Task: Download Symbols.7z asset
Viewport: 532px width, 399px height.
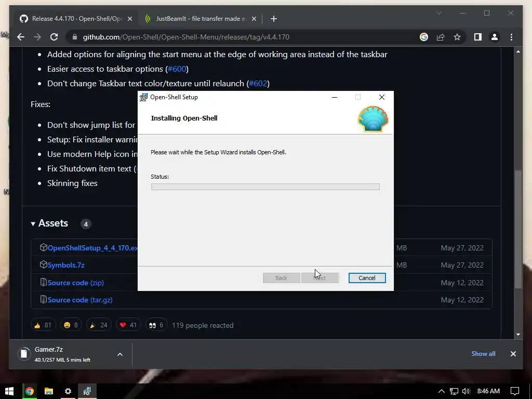Action: pyautogui.click(x=66, y=265)
